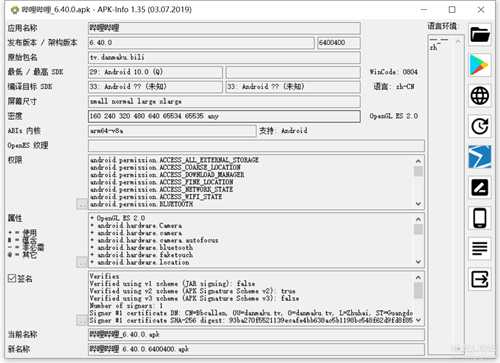
Task: Click the package name tv.danmaku.bili field
Action: [x=224, y=57]
